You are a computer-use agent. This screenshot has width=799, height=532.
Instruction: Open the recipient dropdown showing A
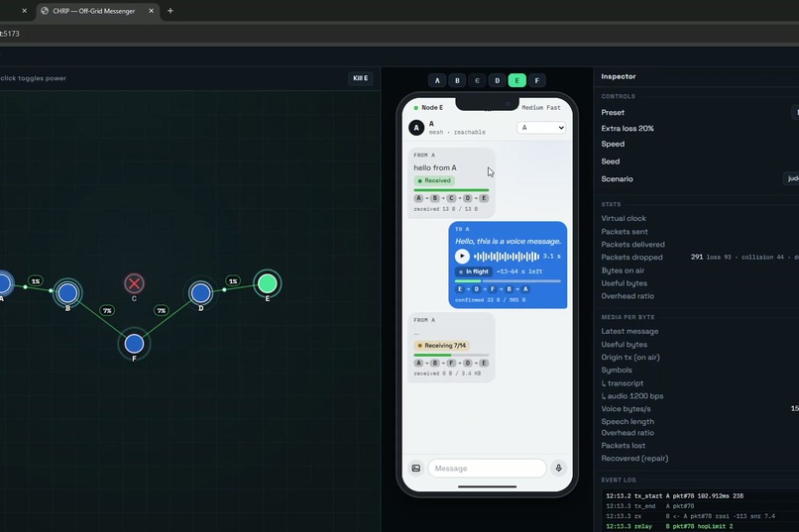pos(541,128)
